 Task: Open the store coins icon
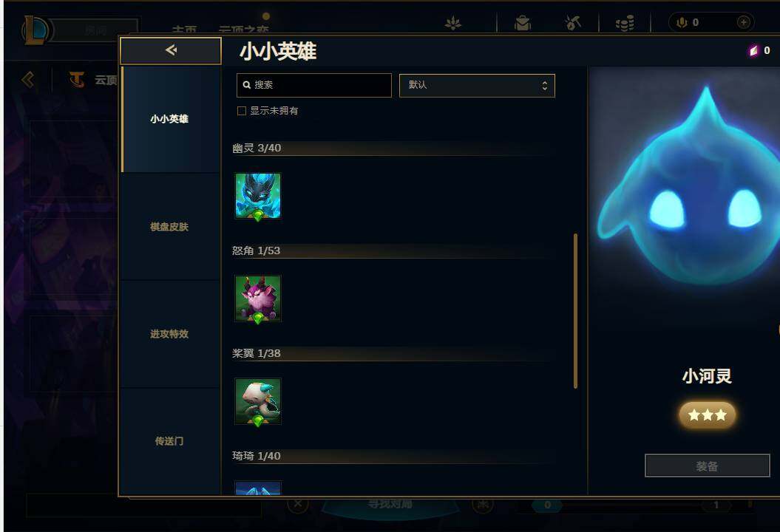(625, 23)
